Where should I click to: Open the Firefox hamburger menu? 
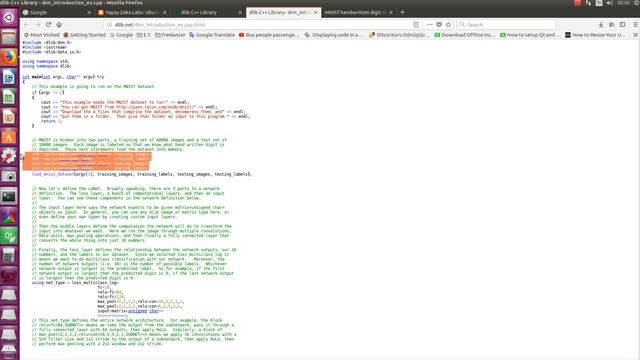point(636,24)
